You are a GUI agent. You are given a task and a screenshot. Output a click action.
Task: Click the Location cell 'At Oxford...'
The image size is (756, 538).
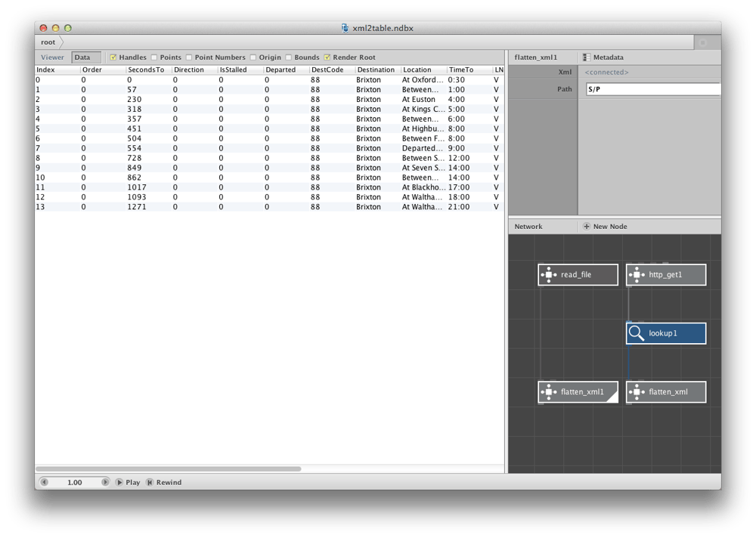(423, 80)
